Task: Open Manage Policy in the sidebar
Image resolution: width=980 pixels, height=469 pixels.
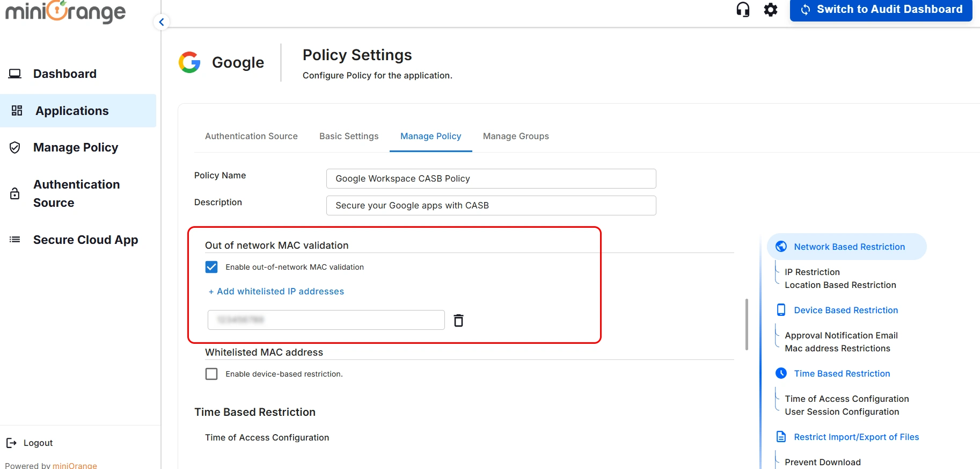Action: tap(76, 147)
